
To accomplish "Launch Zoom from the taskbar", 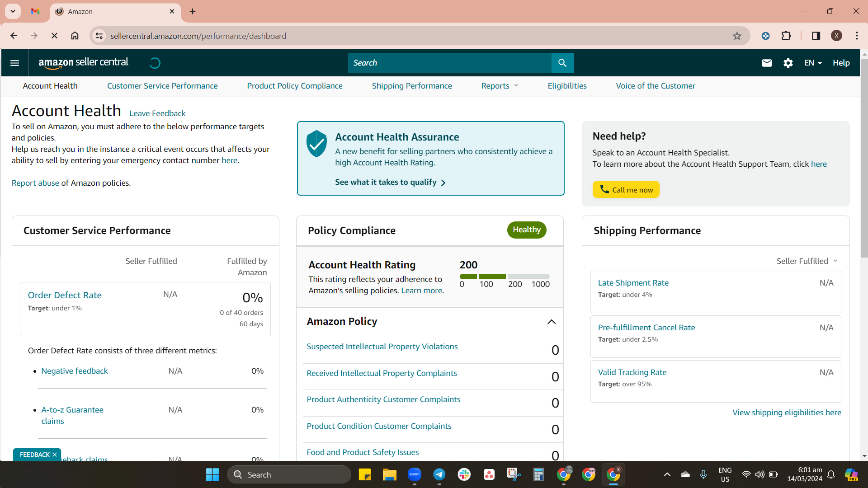I will tap(415, 474).
